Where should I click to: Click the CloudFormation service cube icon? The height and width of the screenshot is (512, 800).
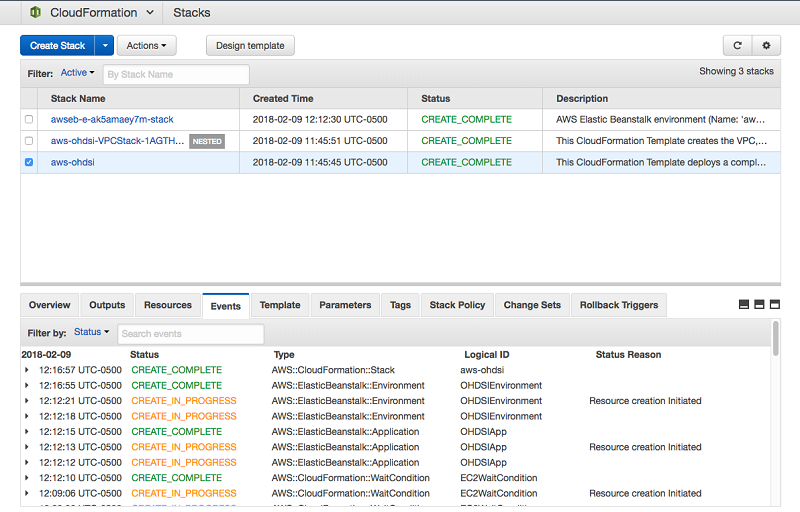tap(35, 13)
